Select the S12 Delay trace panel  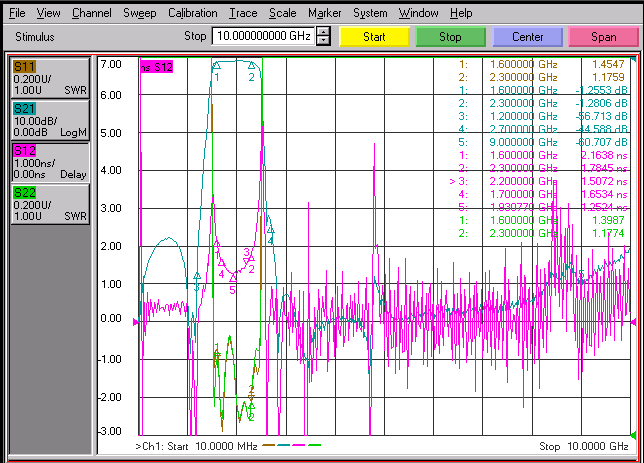pos(50,162)
